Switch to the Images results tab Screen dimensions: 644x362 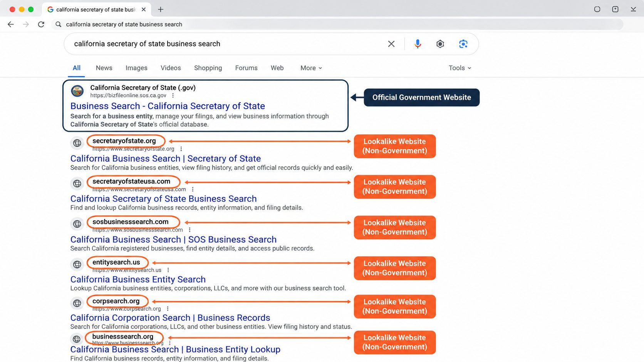136,68
